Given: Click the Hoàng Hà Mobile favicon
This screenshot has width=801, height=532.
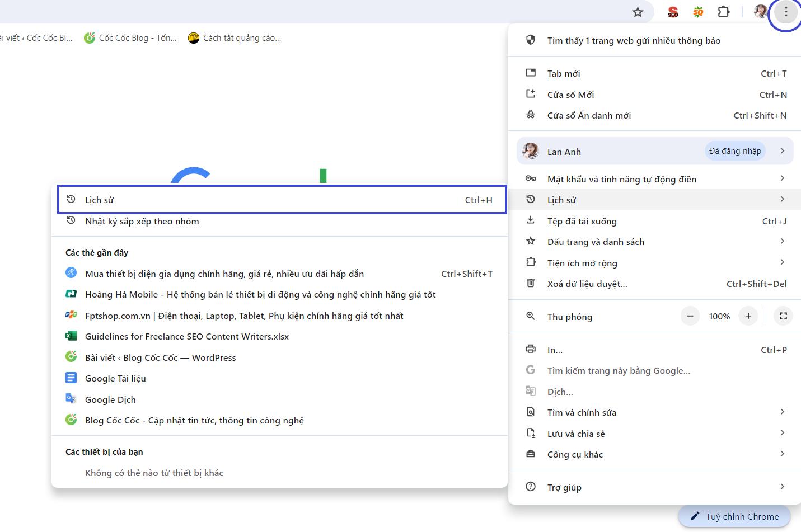Looking at the screenshot, I should (x=71, y=294).
